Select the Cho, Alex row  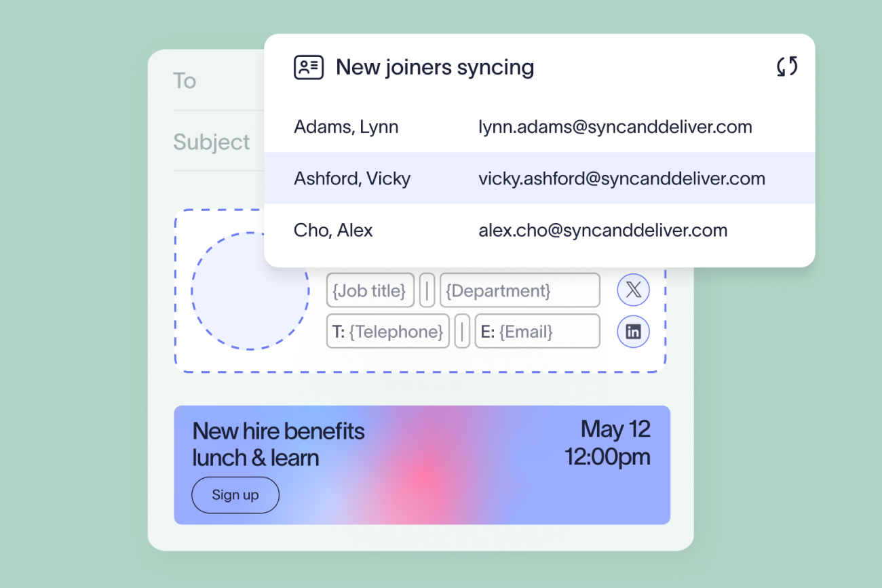[539, 231]
